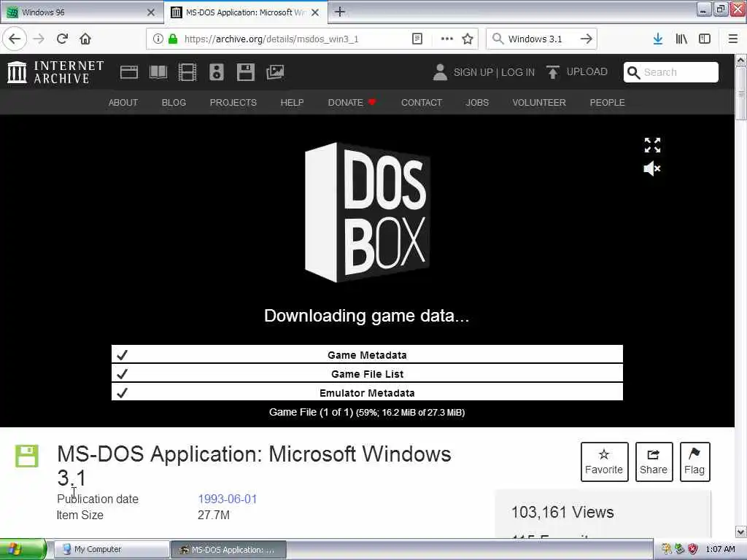The height and width of the screenshot is (560, 747).
Task: Click the Share button
Action: [x=654, y=462]
